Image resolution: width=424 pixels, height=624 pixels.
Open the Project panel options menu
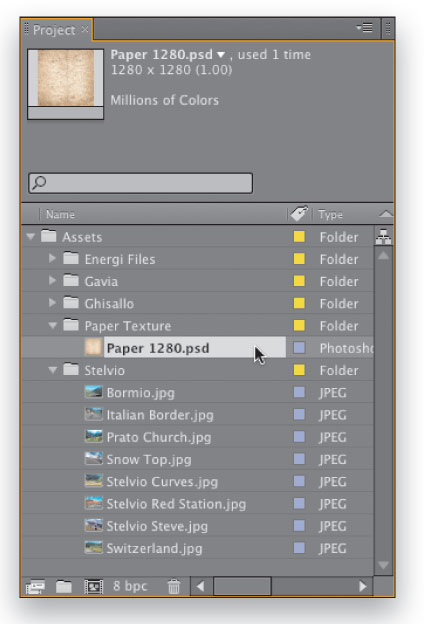click(x=364, y=28)
